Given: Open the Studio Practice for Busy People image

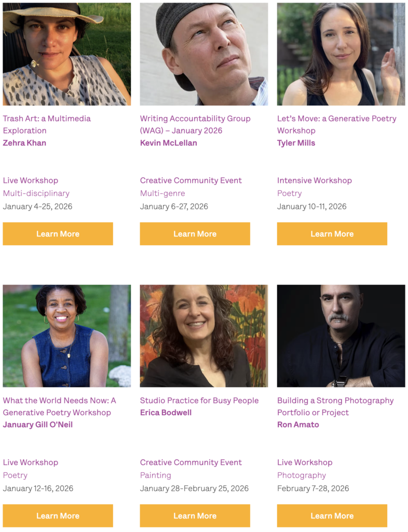Looking at the screenshot, I should [203, 336].
